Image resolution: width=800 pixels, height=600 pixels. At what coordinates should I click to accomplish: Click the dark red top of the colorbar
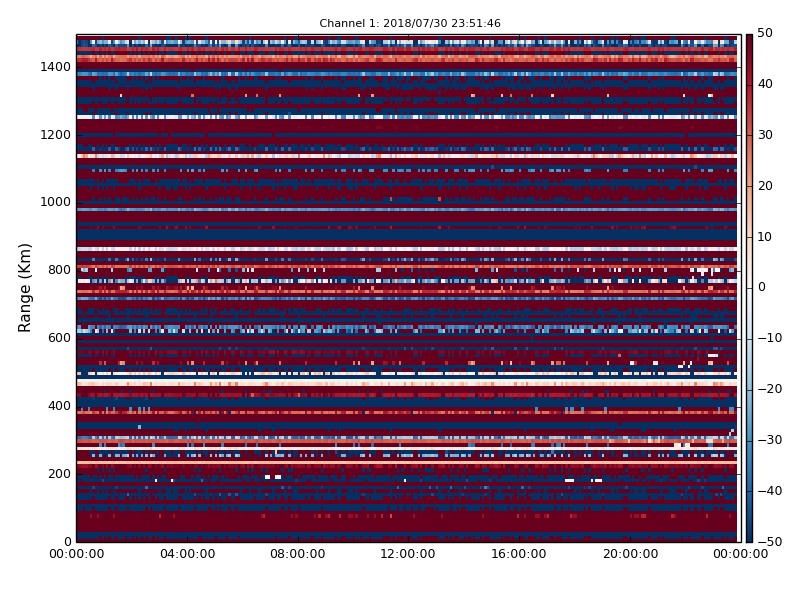[x=749, y=38]
